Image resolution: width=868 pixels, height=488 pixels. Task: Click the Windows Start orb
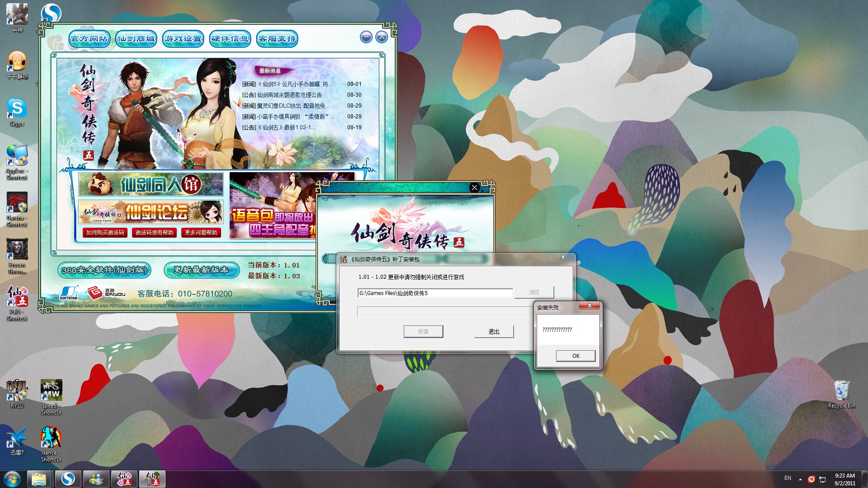click(x=12, y=479)
